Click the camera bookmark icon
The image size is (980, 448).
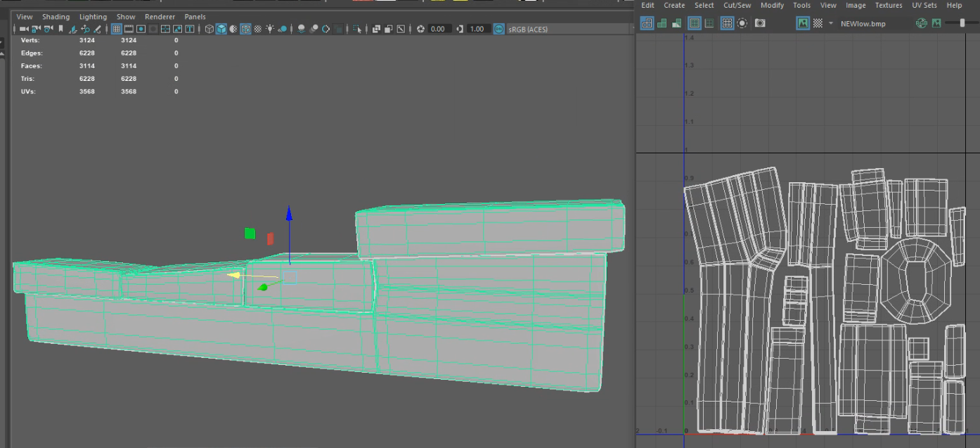[x=61, y=29]
